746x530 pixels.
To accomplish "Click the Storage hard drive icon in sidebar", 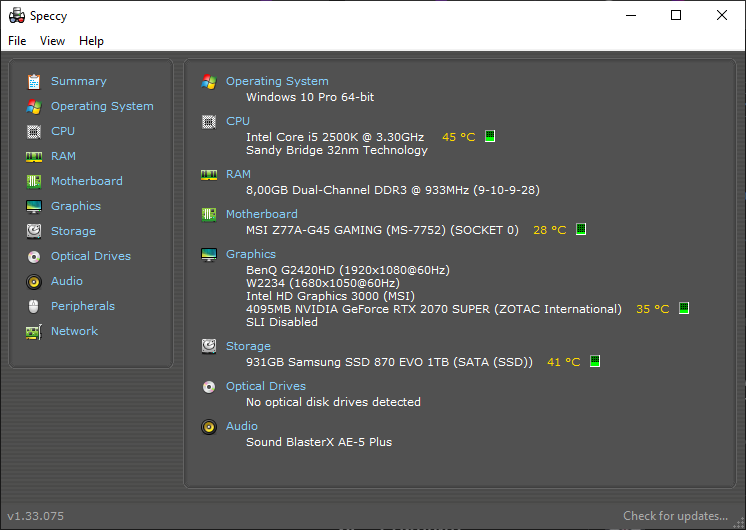I will 34,231.
